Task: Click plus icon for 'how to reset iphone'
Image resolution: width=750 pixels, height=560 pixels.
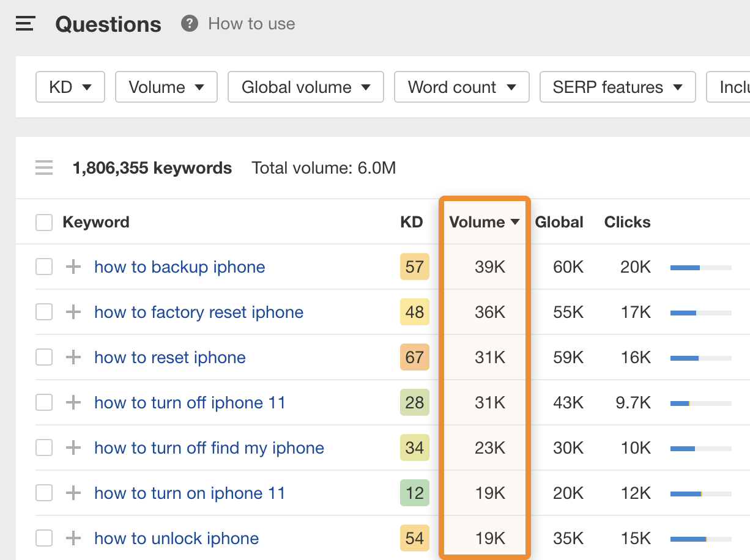Action: pyautogui.click(x=73, y=358)
